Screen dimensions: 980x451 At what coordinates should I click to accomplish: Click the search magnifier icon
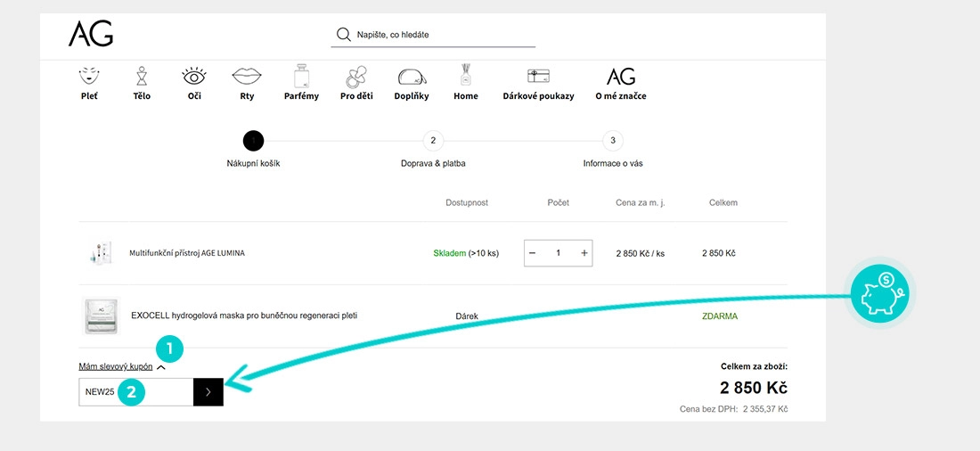point(343,35)
